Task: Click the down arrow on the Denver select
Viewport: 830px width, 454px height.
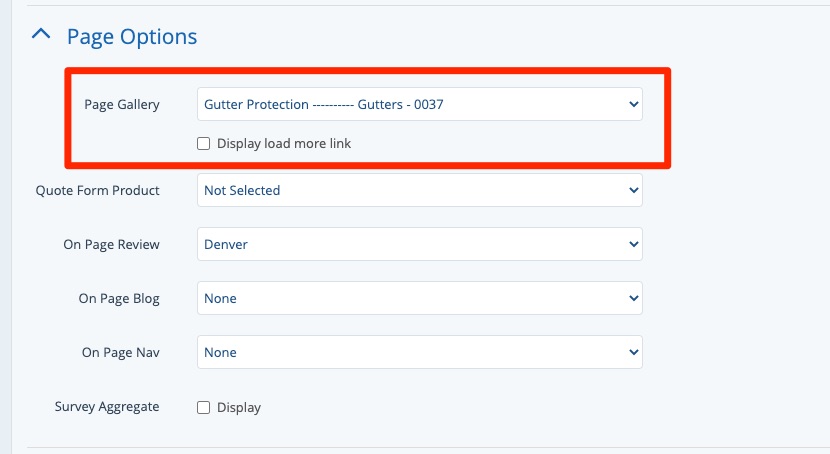Action: 631,244
